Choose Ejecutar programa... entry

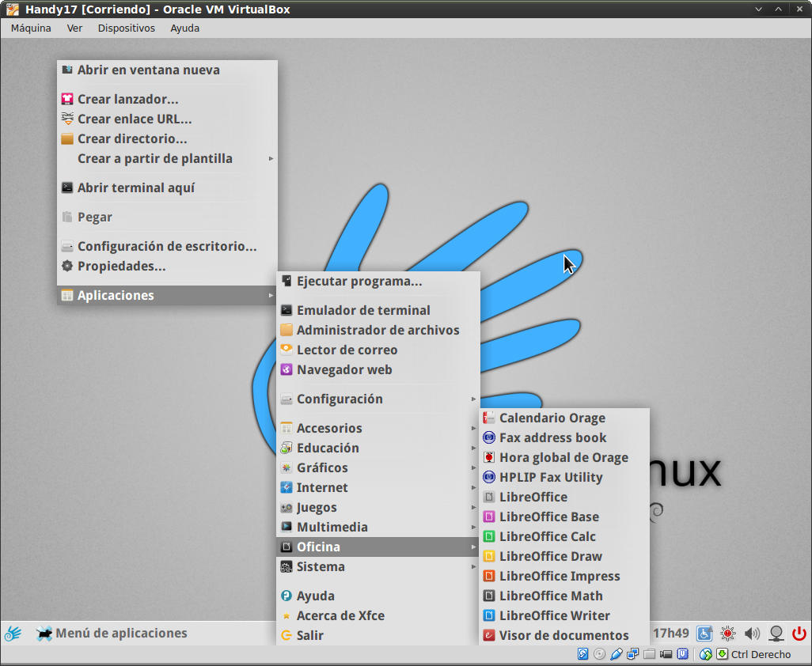tap(359, 281)
